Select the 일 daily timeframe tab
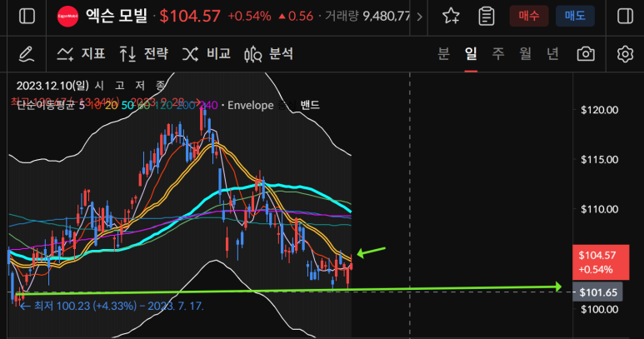The height and width of the screenshot is (339, 644). 471,54
